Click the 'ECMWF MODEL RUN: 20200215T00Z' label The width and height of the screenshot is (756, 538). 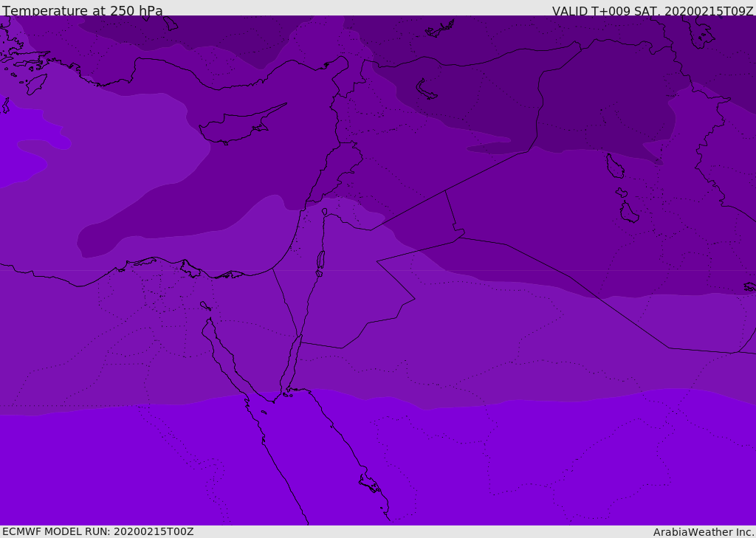98,531
